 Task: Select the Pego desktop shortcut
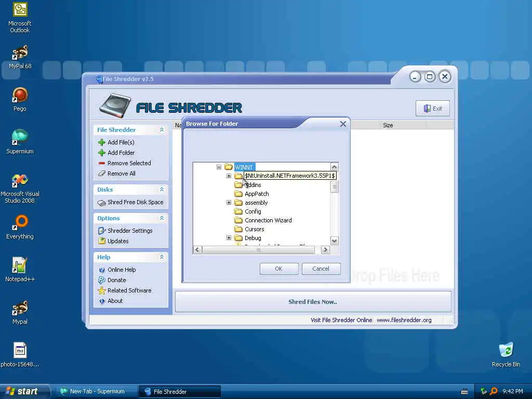(x=20, y=99)
